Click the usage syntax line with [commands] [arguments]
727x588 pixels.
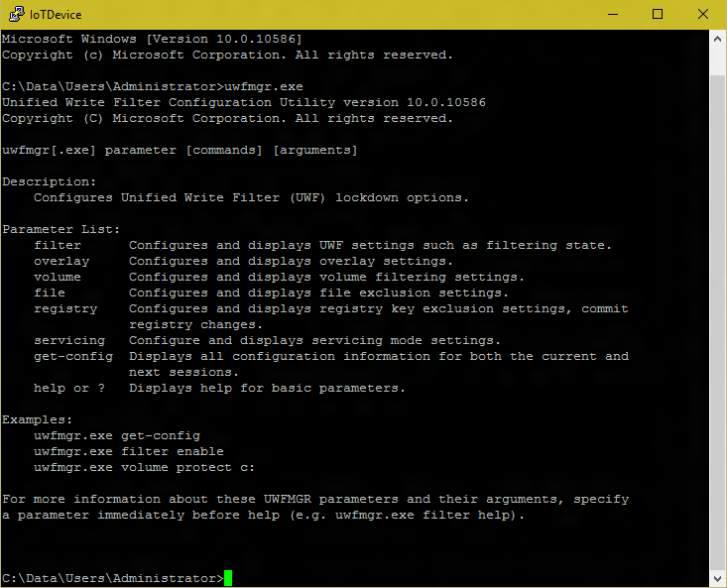tap(180, 150)
